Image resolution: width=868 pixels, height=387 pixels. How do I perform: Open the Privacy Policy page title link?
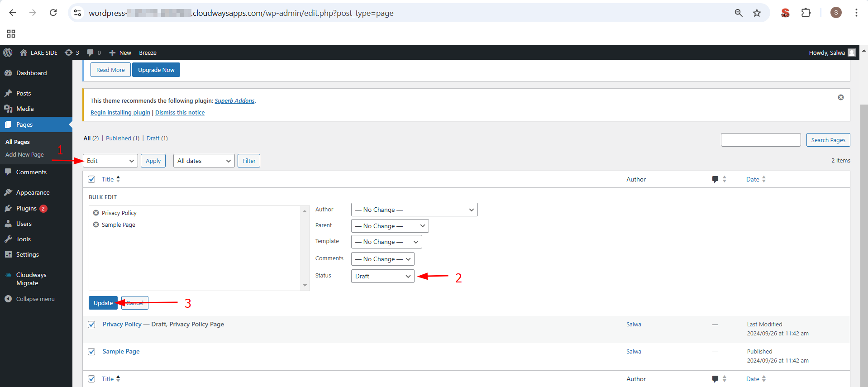[x=122, y=324]
